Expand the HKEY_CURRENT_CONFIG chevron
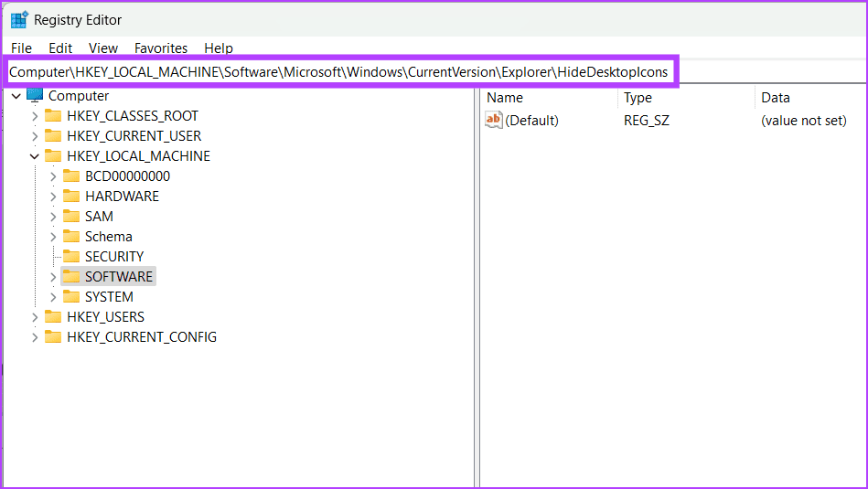The width and height of the screenshot is (868, 489). pos(35,337)
